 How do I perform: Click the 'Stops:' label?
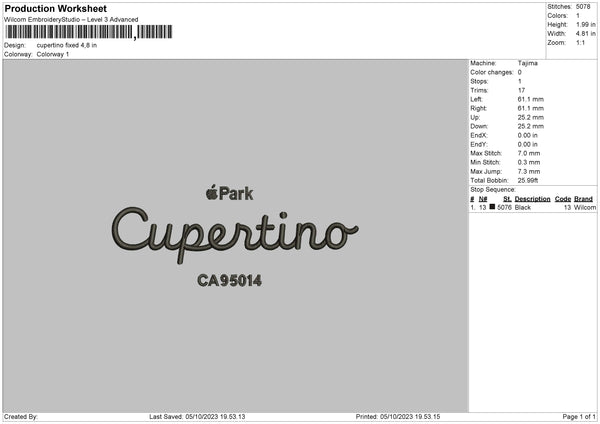[x=479, y=82]
